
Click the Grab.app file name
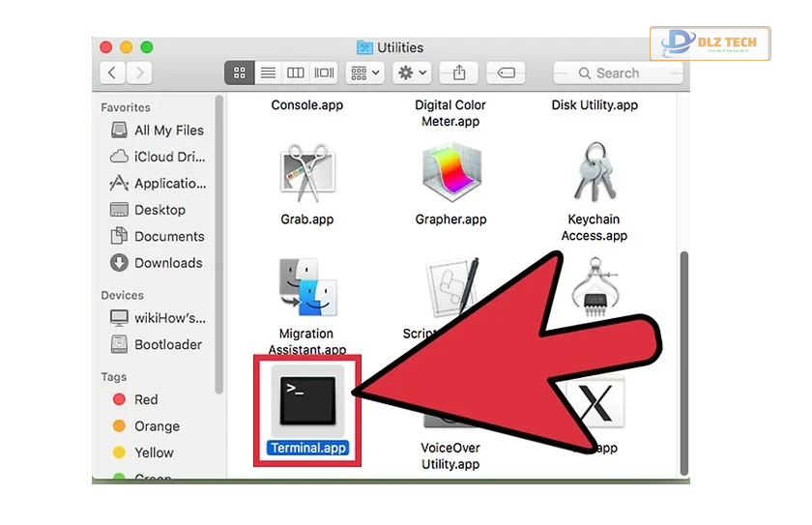pyautogui.click(x=307, y=219)
